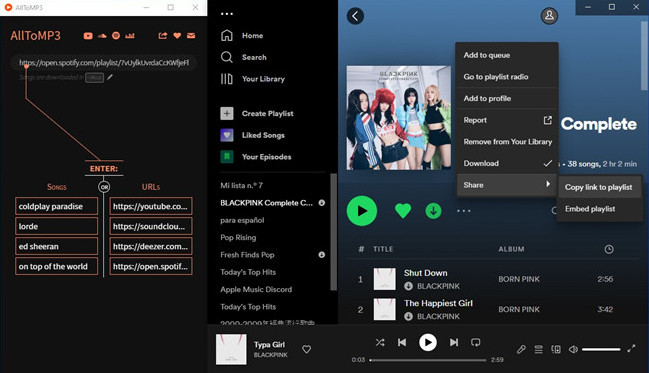Click the YouTube icon in AllToMP3 header

[x=88, y=36]
